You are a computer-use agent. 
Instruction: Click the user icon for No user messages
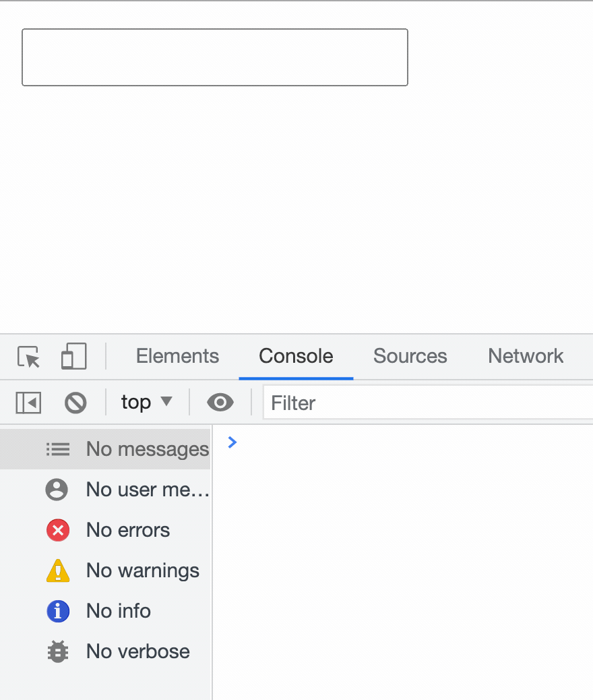point(57,490)
